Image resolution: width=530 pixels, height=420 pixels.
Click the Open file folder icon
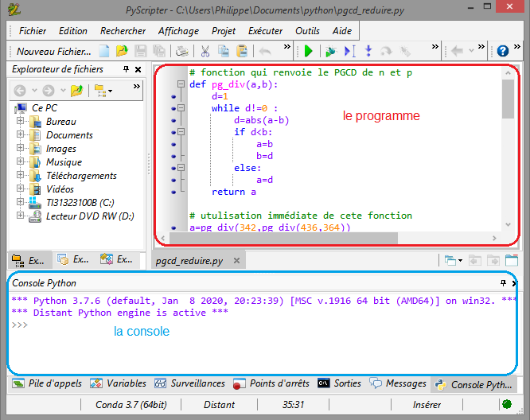(121, 52)
